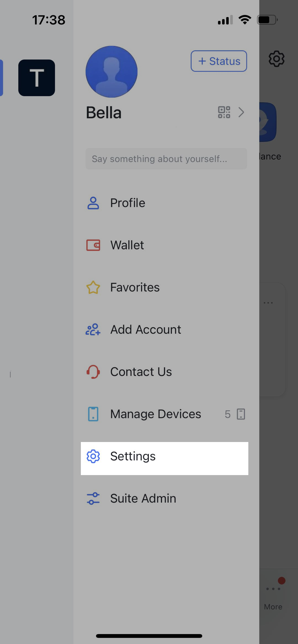Open the gear icon at top right
Viewport: 298px width, 644px height.
[x=276, y=59]
